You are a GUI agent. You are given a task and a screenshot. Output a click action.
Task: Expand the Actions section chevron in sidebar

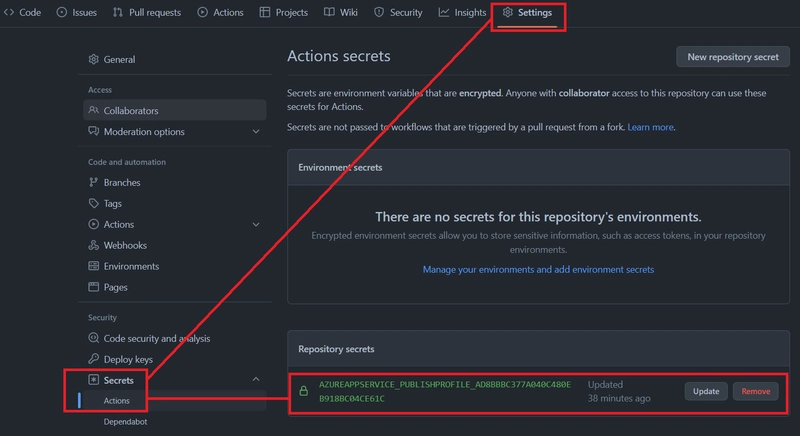coord(256,225)
